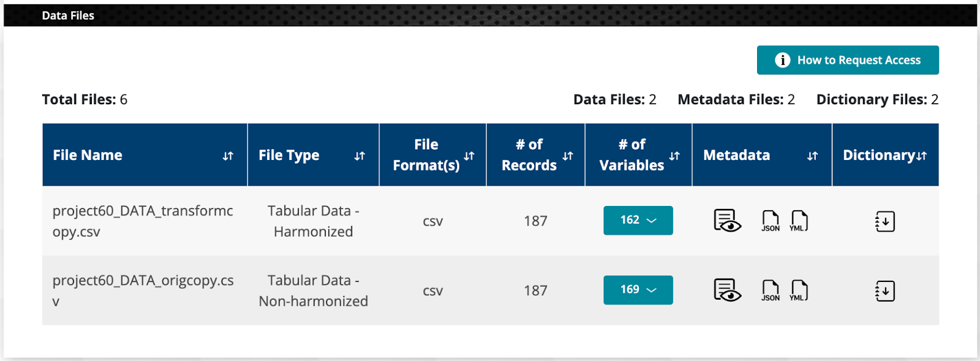Sort by Dictionary column
980x361 pixels.
922,156
